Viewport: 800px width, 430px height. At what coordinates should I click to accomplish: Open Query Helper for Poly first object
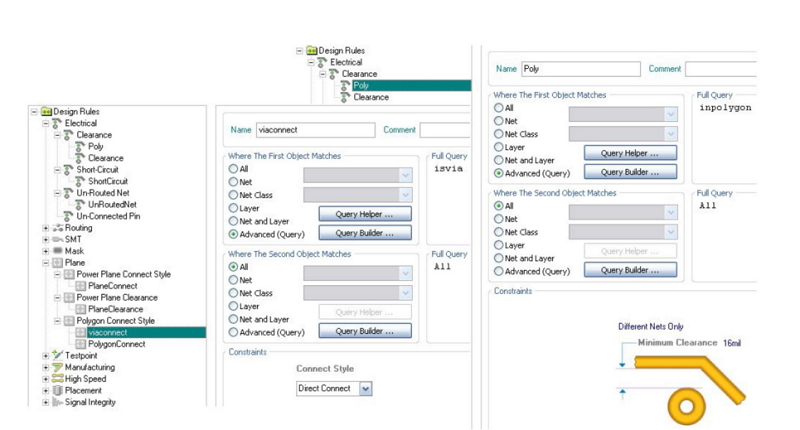630,153
